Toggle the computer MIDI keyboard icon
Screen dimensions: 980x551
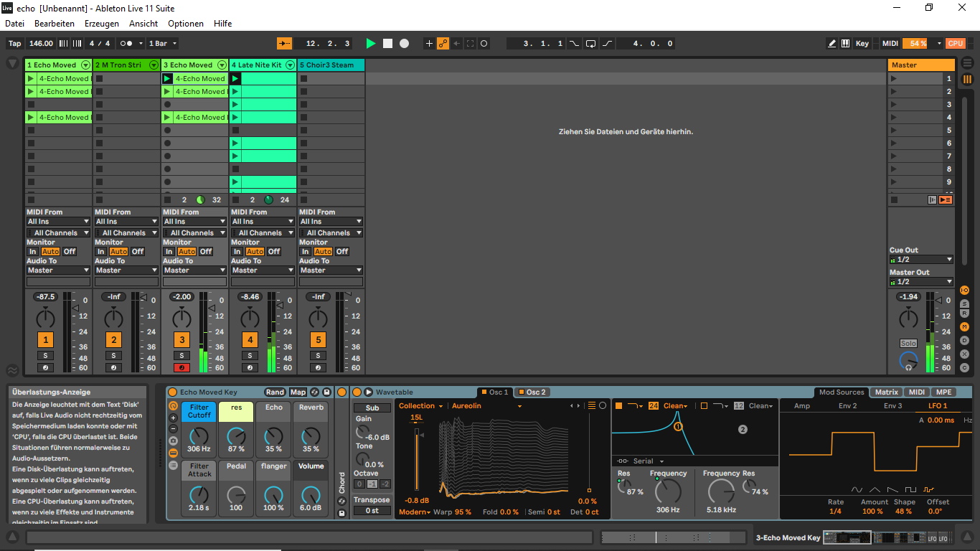pyautogui.click(x=845, y=43)
